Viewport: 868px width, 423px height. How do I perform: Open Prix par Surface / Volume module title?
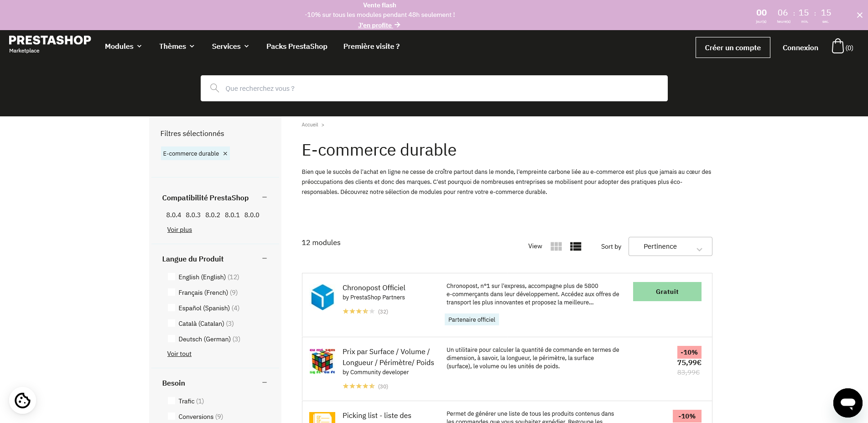pos(388,357)
